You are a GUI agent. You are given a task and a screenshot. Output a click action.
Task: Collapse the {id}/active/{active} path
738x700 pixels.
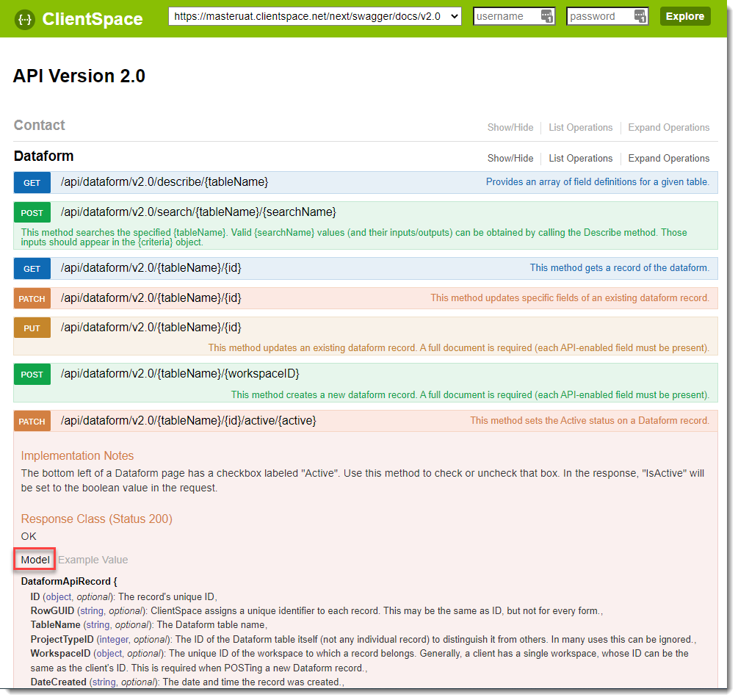(188, 421)
